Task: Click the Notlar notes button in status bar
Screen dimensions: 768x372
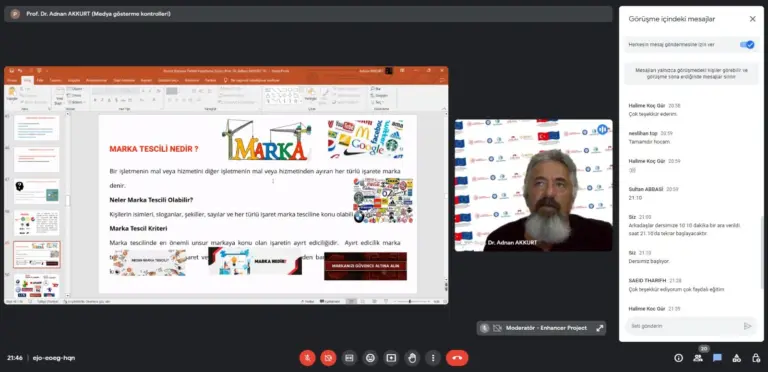Action: (x=307, y=302)
